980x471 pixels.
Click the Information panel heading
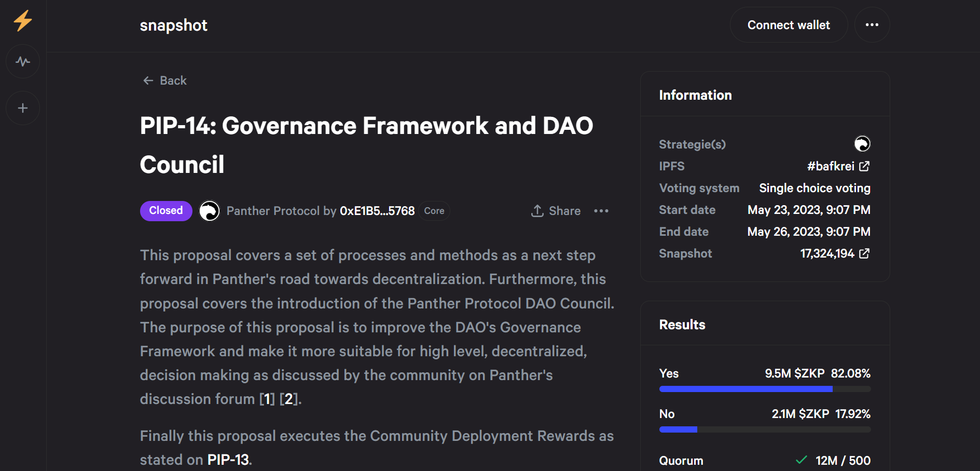695,95
